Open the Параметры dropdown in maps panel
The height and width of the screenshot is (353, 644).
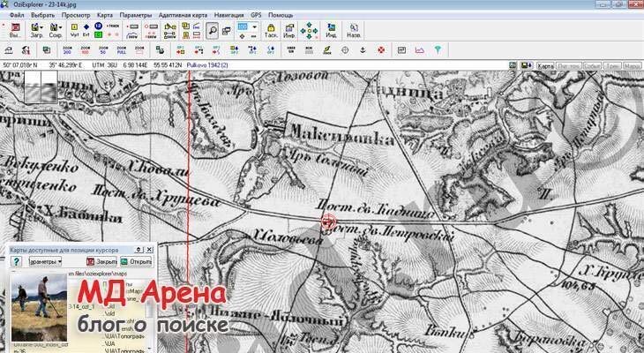pyautogui.click(x=45, y=261)
